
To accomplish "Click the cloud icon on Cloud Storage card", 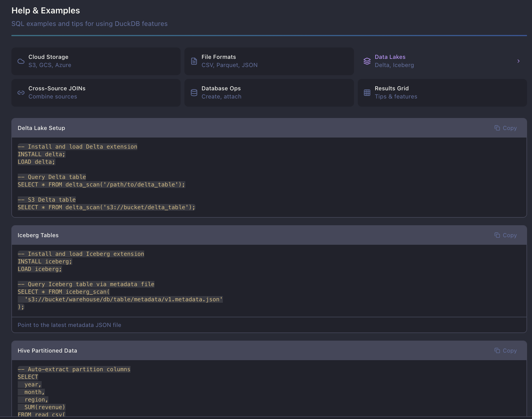I will (x=21, y=61).
